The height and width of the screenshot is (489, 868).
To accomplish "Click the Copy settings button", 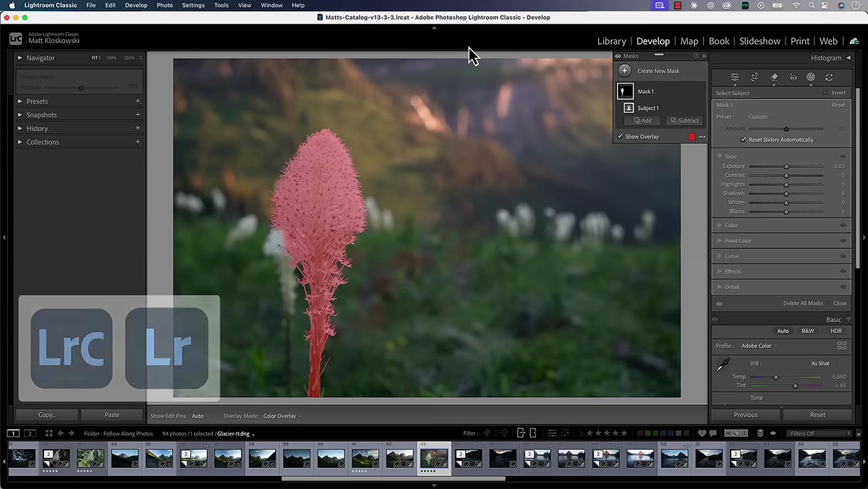I will coord(47,415).
